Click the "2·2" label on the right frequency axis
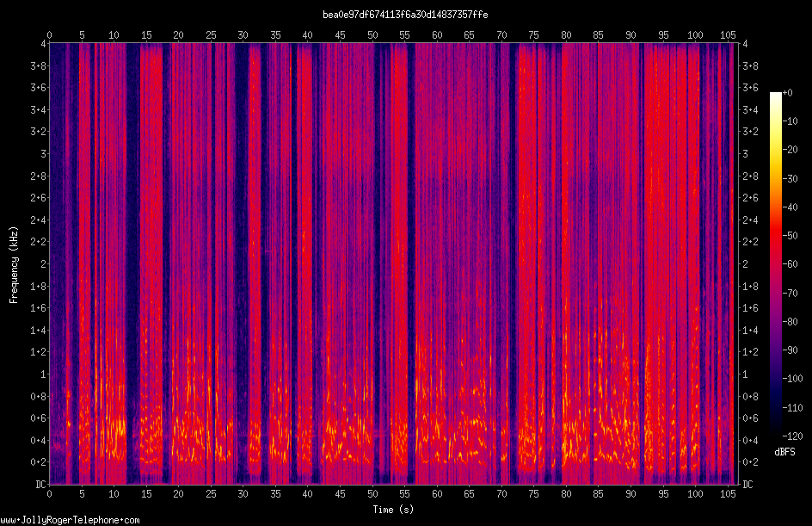This screenshot has height=526, width=812. point(750,242)
